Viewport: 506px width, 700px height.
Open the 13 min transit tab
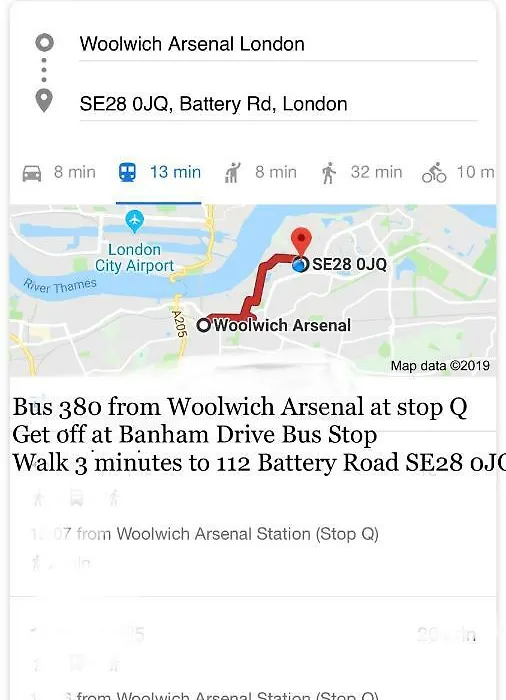[159, 173]
